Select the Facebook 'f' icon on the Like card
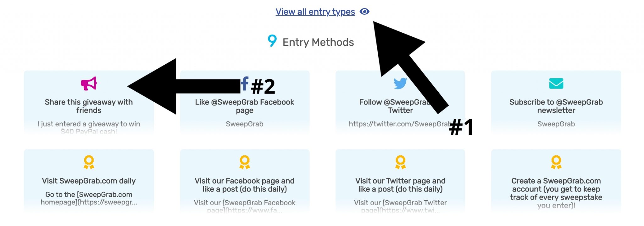Screen dimensions: 644x226 (245, 84)
